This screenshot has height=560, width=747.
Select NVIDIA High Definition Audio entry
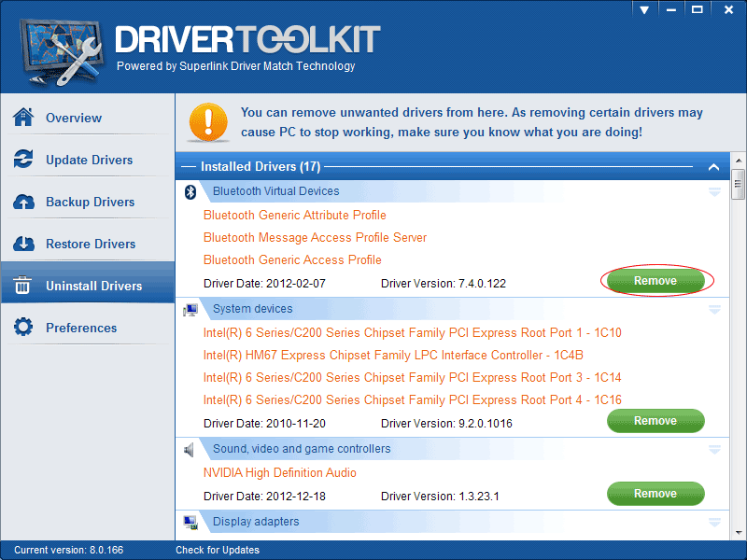[279, 472]
